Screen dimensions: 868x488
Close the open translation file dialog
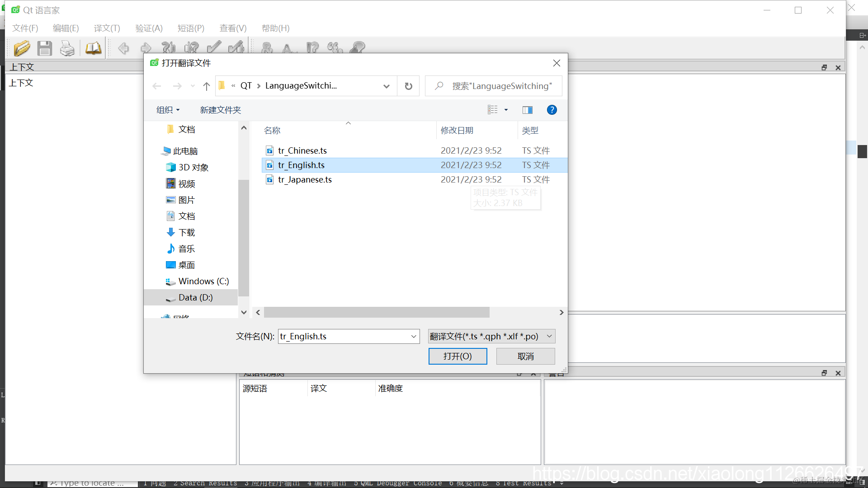(557, 63)
